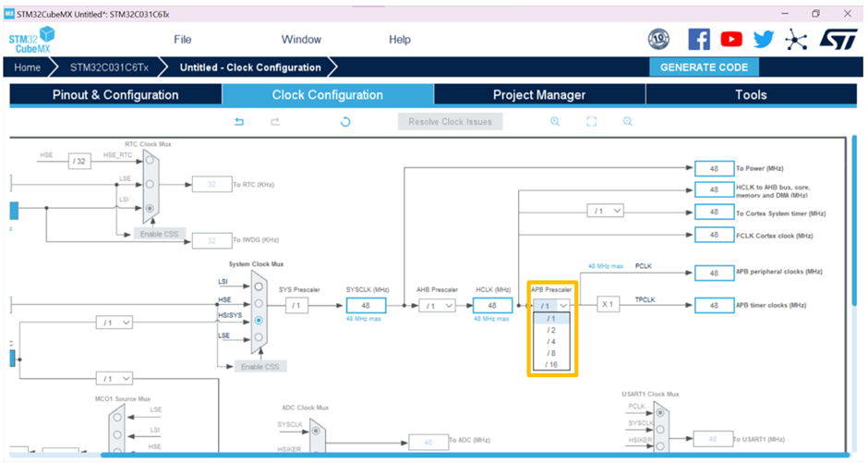The height and width of the screenshot is (463, 868).
Task: Select LSE radio in System Clock Mux
Action: 259,337
